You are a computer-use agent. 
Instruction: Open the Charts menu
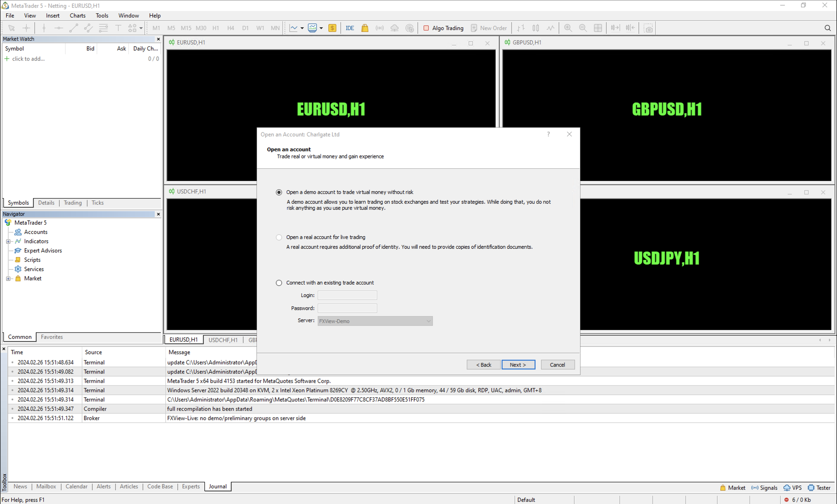[77, 15]
